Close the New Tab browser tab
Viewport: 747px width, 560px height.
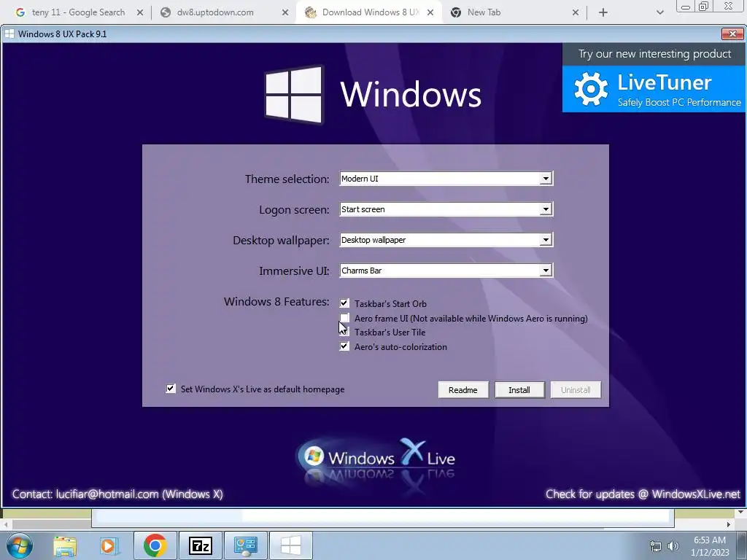point(576,12)
